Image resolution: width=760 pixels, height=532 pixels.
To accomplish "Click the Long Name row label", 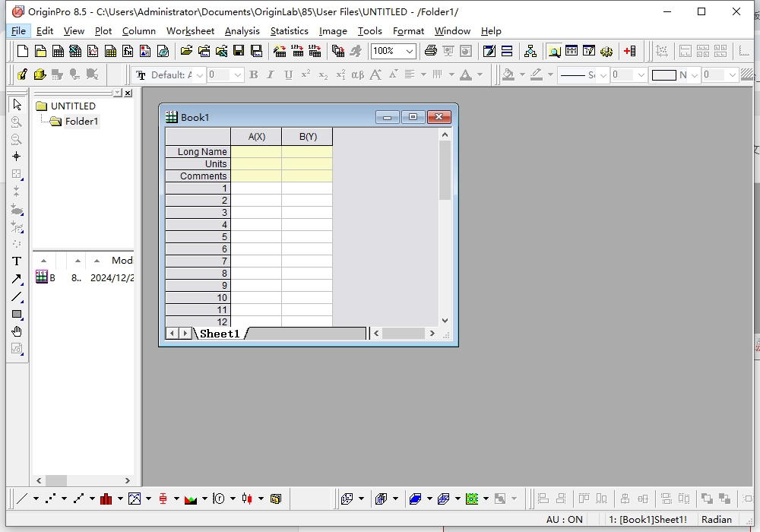I will 198,152.
